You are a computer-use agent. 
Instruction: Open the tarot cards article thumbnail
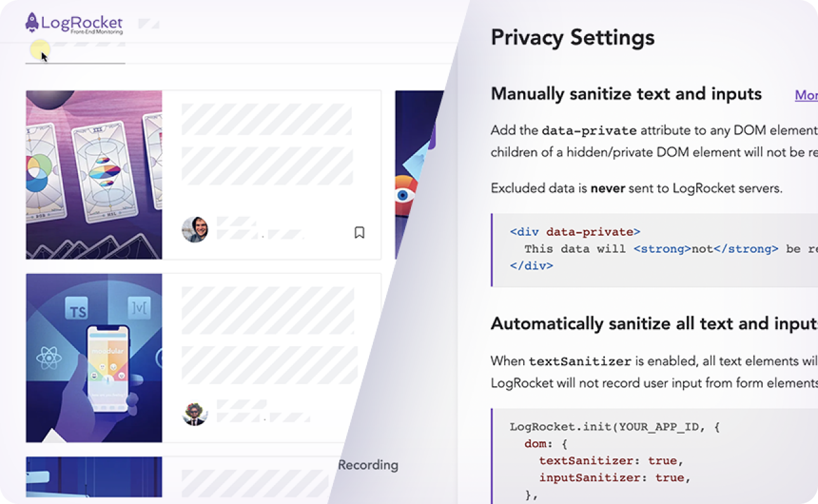pyautogui.click(x=94, y=175)
